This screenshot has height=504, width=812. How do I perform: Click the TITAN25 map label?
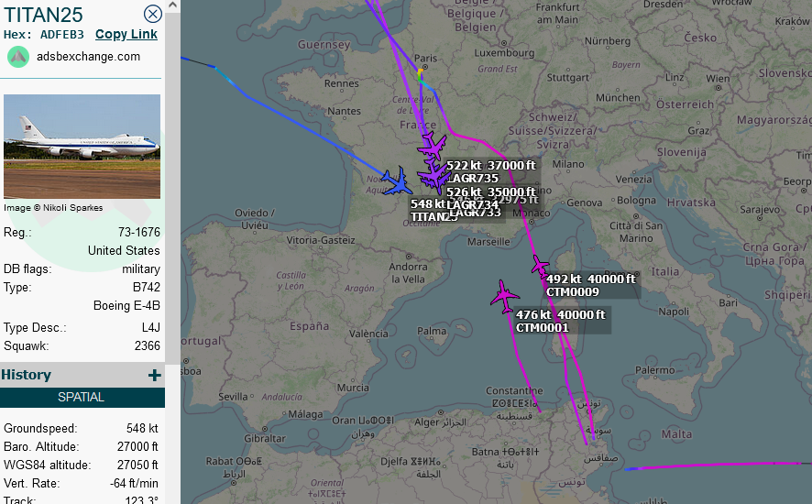tap(434, 217)
